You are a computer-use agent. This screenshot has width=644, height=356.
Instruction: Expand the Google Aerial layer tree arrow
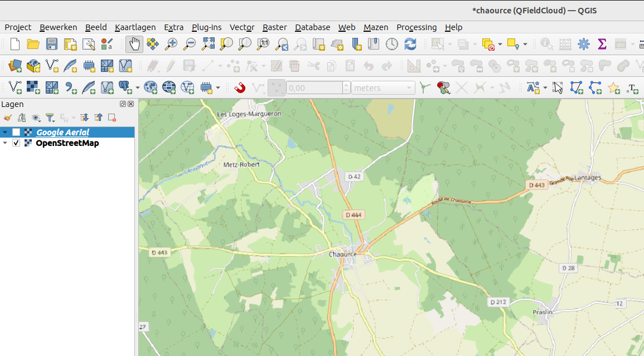tap(5, 132)
